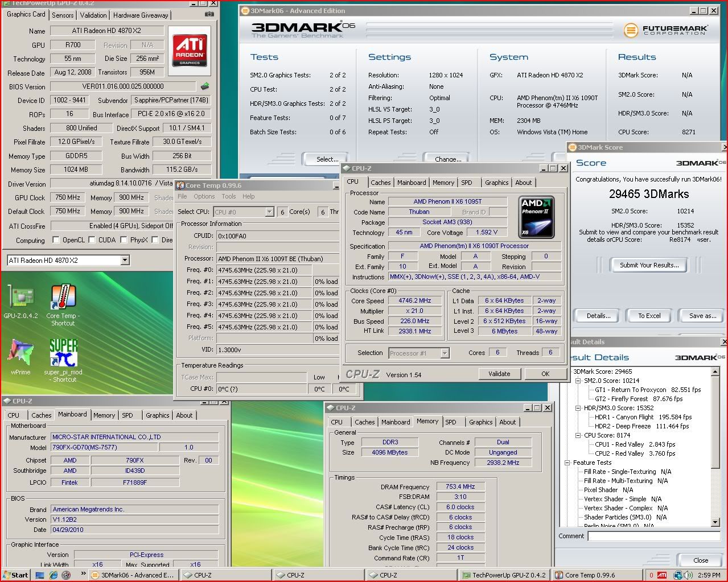This screenshot has width=728, height=582.
Task: Open the File menu in Core Temp
Action: [182, 196]
